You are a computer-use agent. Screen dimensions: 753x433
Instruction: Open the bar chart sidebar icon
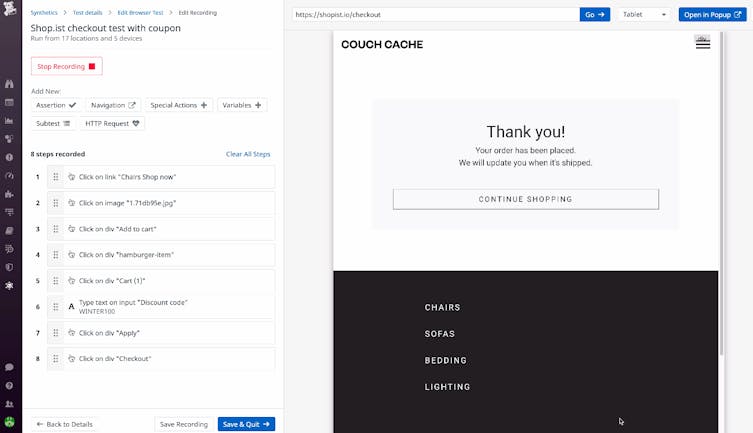click(x=9, y=120)
